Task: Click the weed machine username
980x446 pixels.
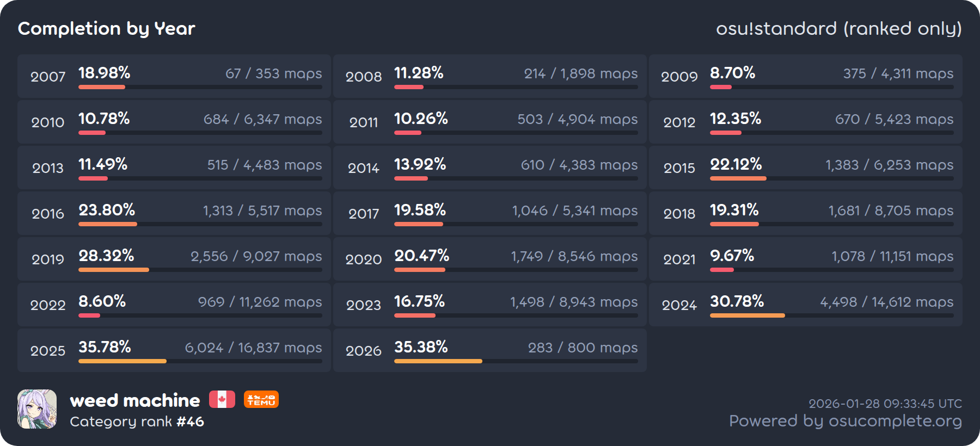Action: pos(135,401)
